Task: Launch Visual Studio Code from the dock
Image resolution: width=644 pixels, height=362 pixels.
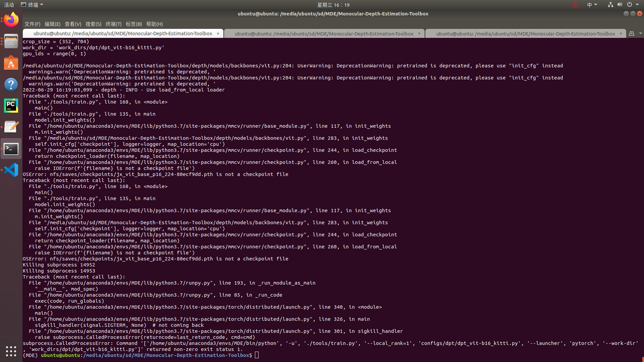Action: (x=11, y=170)
